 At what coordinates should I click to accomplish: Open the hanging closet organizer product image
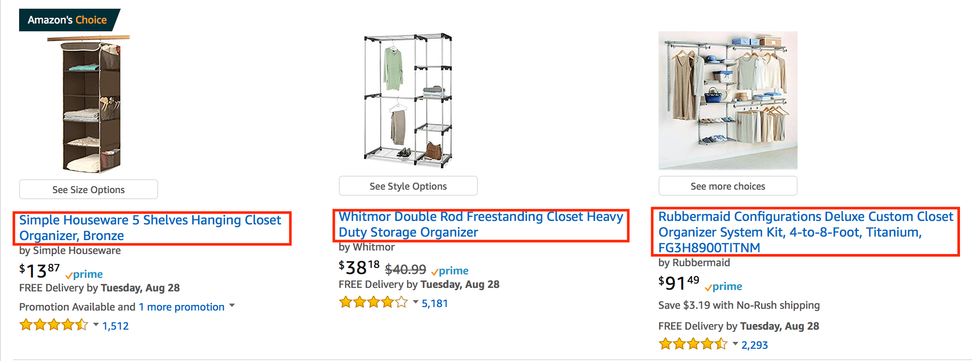(x=89, y=104)
